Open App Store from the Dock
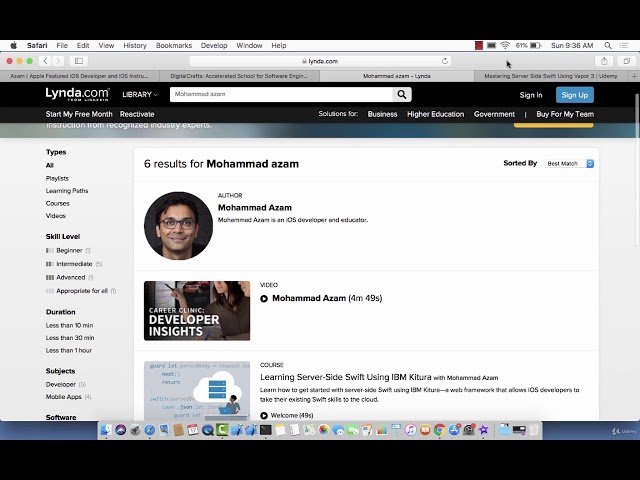 pyautogui.click(x=454, y=430)
